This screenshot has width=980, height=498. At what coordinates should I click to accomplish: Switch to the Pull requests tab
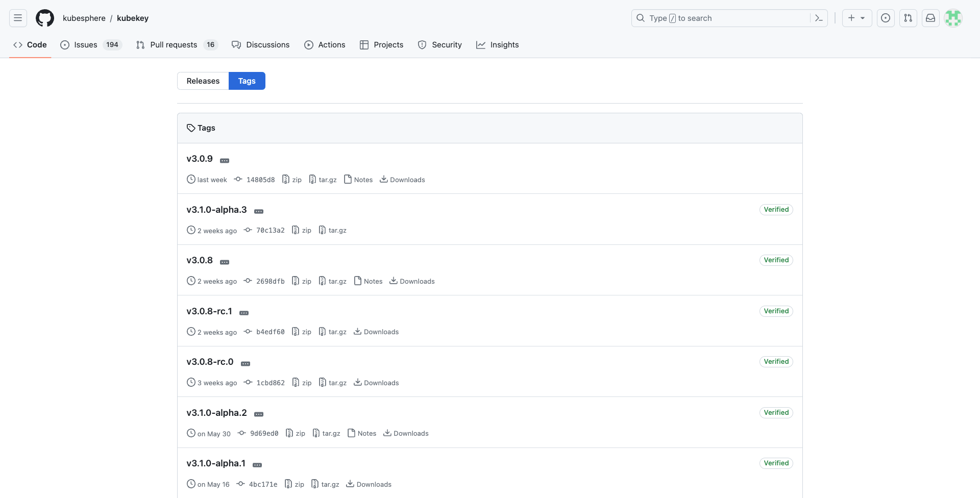(x=177, y=45)
